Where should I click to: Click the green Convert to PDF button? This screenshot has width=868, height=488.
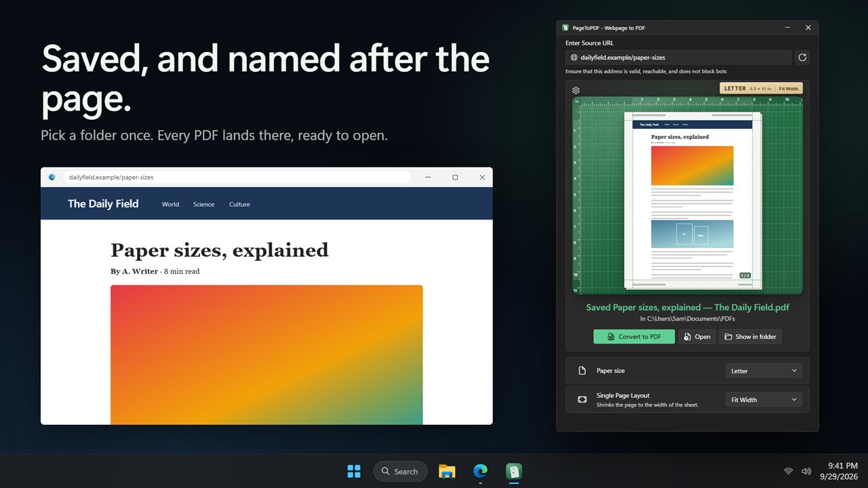point(634,337)
